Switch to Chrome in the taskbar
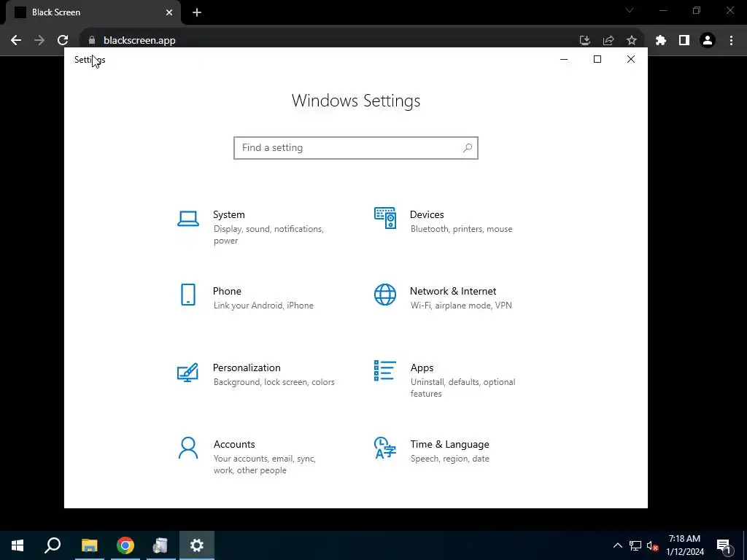Image resolution: width=747 pixels, height=560 pixels. point(125,545)
